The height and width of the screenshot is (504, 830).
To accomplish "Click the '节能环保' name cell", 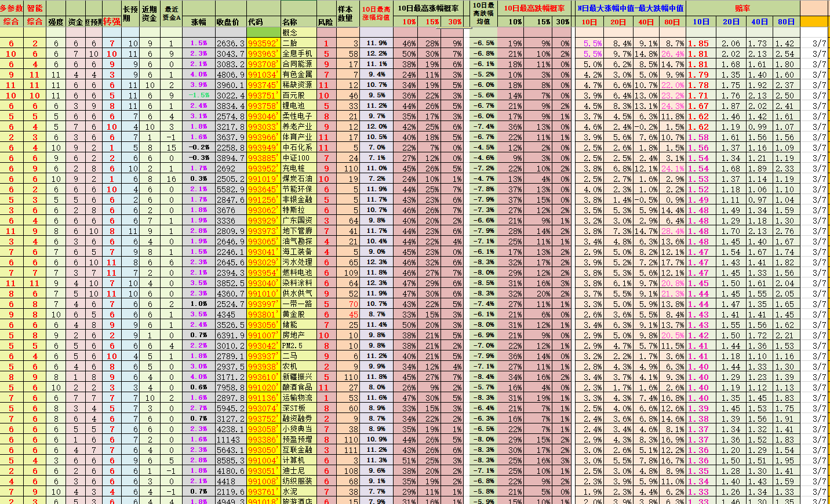I will coord(298,189).
